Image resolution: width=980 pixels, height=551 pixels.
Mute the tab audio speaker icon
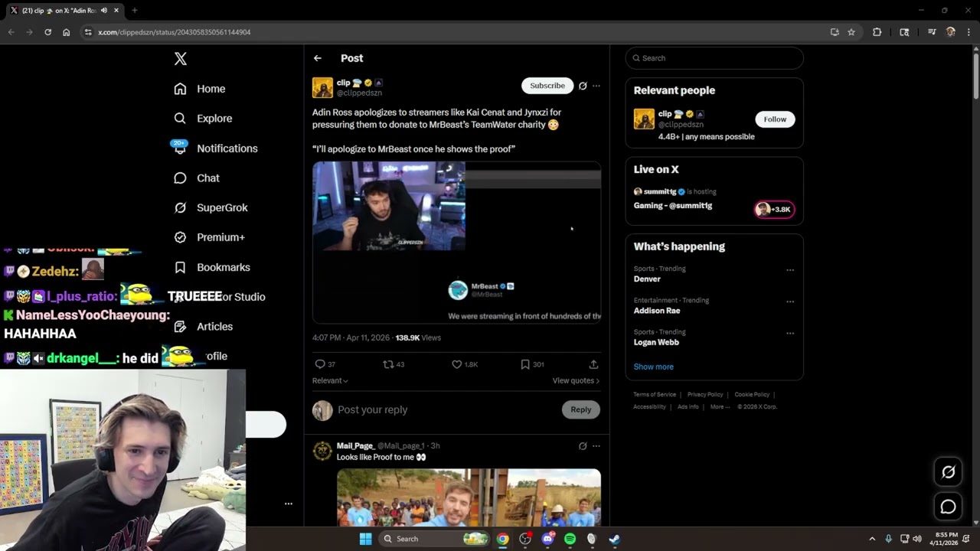[104, 10]
